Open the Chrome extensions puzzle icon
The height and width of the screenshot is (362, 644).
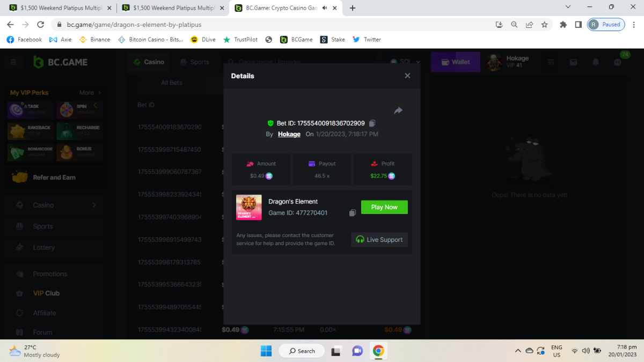(x=563, y=25)
